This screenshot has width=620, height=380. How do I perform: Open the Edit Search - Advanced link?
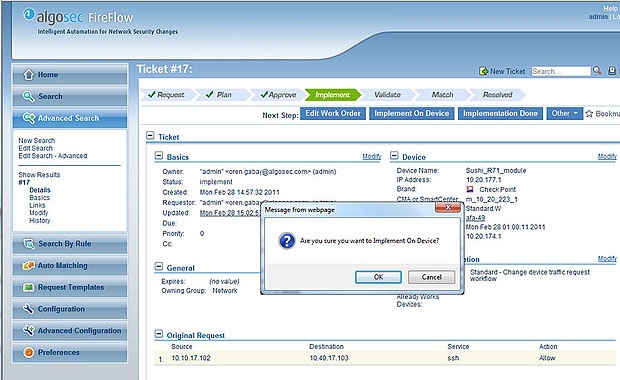point(53,156)
